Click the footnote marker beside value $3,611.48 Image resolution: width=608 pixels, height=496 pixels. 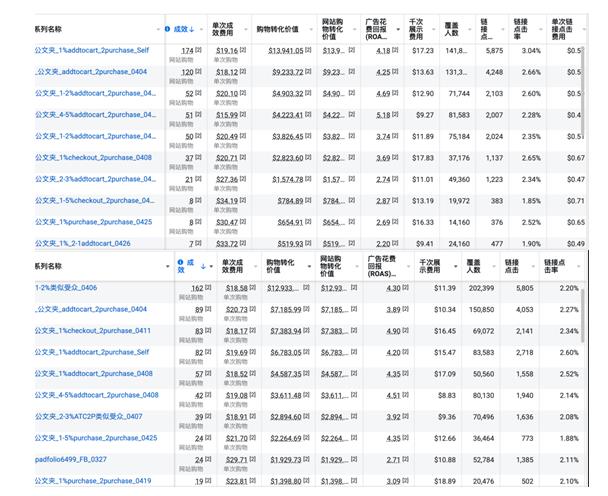306,395
